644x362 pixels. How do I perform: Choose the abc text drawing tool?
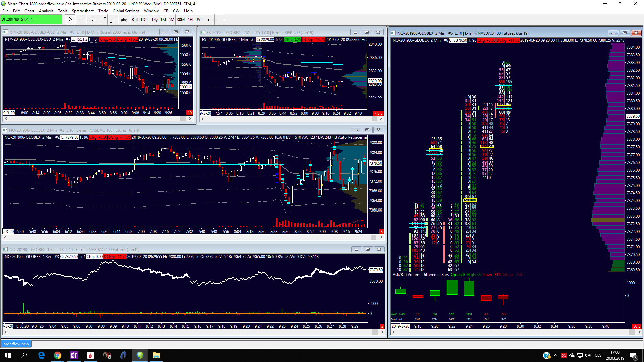pos(124,20)
